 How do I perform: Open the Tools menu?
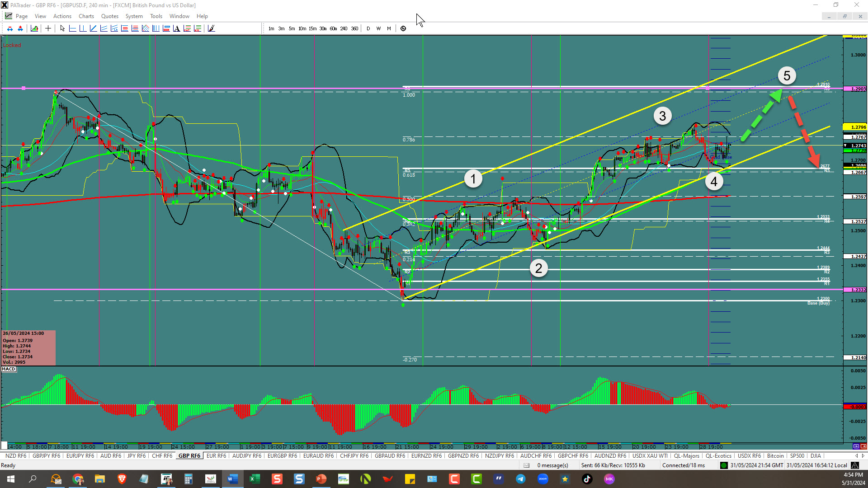point(156,16)
